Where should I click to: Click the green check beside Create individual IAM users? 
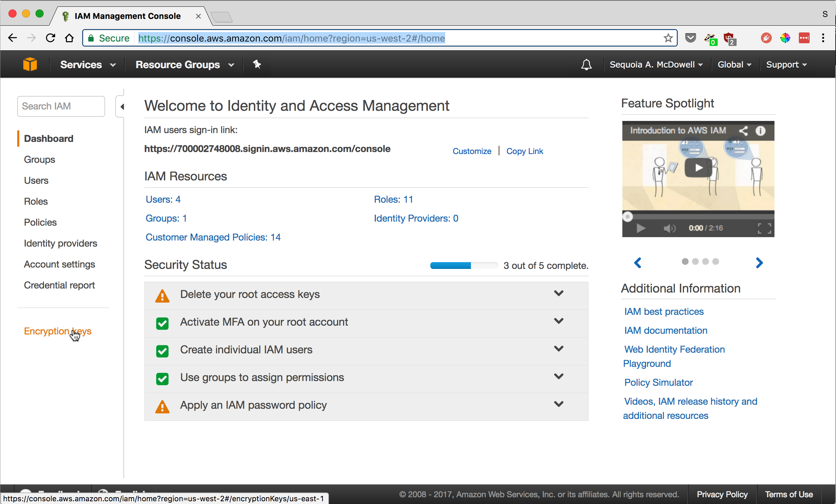click(x=162, y=351)
